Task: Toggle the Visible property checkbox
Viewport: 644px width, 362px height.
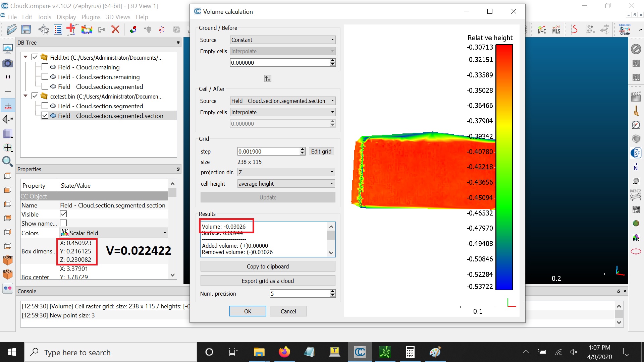Action: (63, 214)
